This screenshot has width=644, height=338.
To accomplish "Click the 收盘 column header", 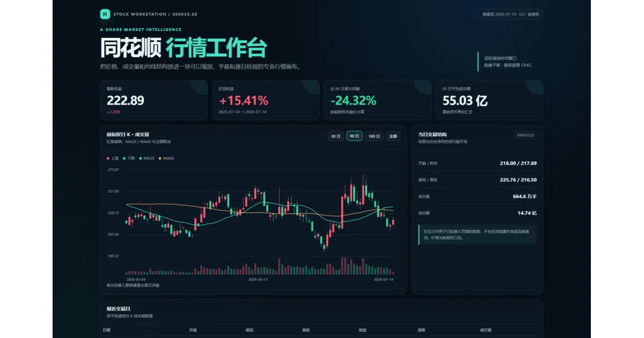I will (362, 330).
